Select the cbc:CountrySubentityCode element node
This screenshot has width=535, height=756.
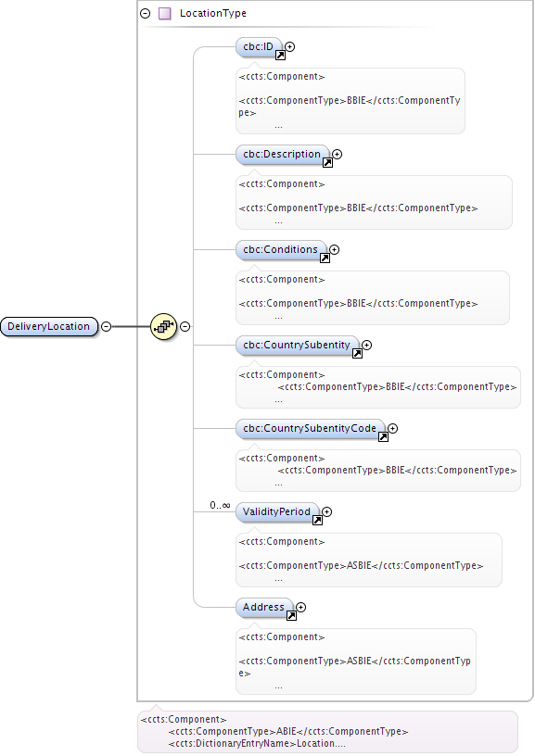click(310, 429)
